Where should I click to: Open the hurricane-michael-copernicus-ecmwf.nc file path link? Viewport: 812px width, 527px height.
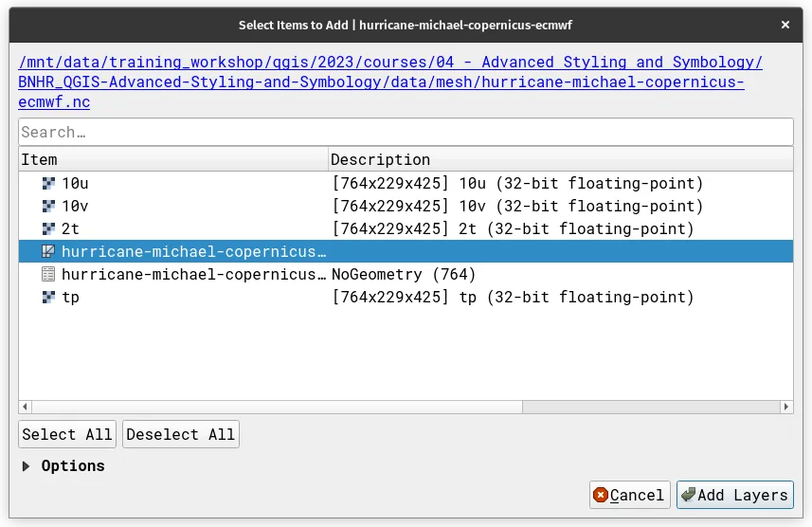click(x=390, y=82)
